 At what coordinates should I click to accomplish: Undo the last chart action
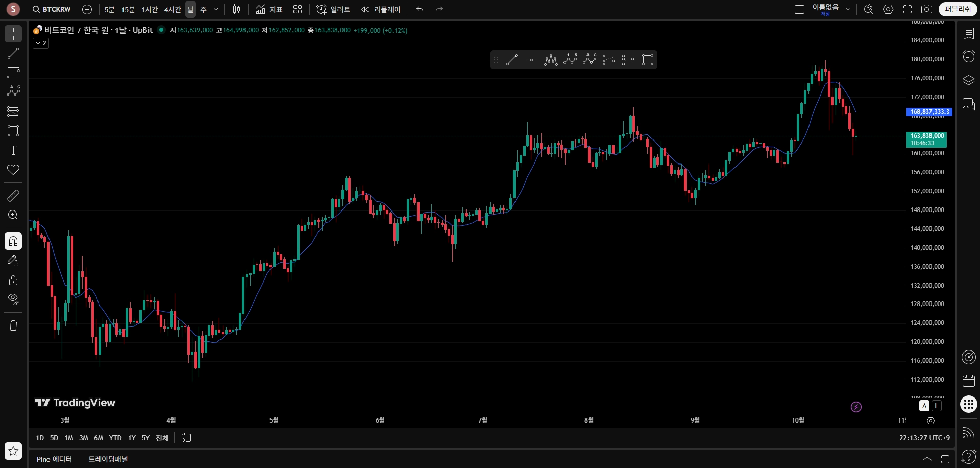(420, 9)
